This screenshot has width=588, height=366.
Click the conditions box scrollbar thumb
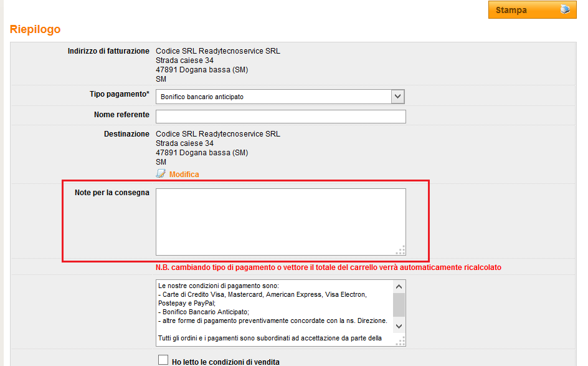(x=399, y=305)
